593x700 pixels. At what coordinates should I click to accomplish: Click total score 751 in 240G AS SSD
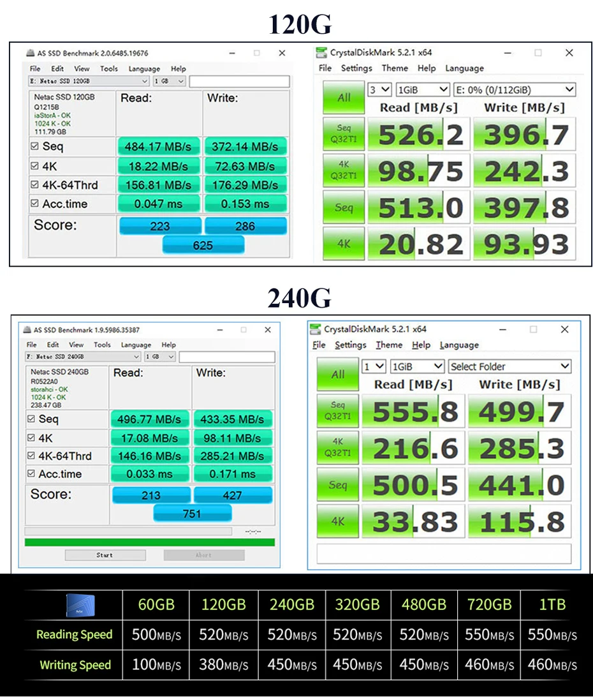[x=193, y=514]
